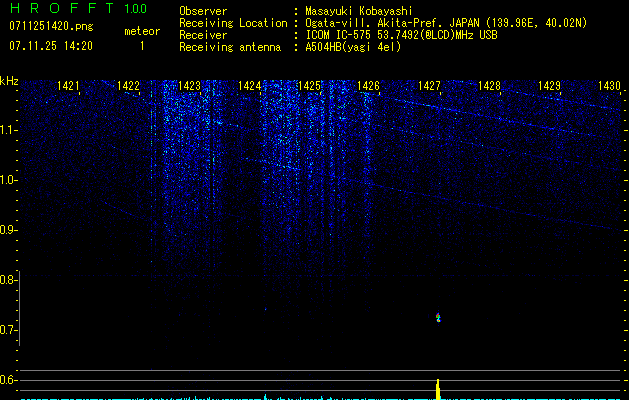Click the 1426 time marker
This screenshot has height=400, width=629.
click(368, 86)
